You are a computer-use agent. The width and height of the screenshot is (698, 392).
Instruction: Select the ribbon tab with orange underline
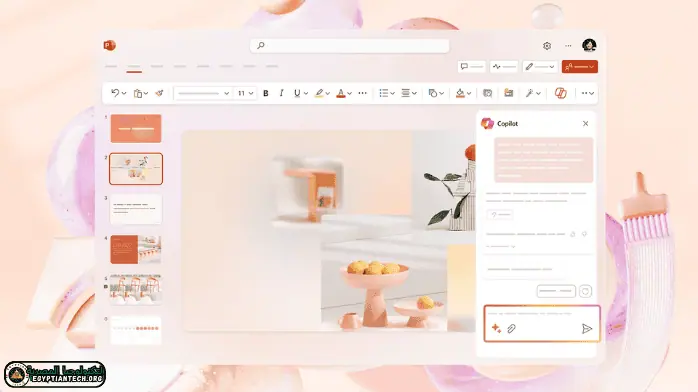pyautogui.click(x=134, y=67)
